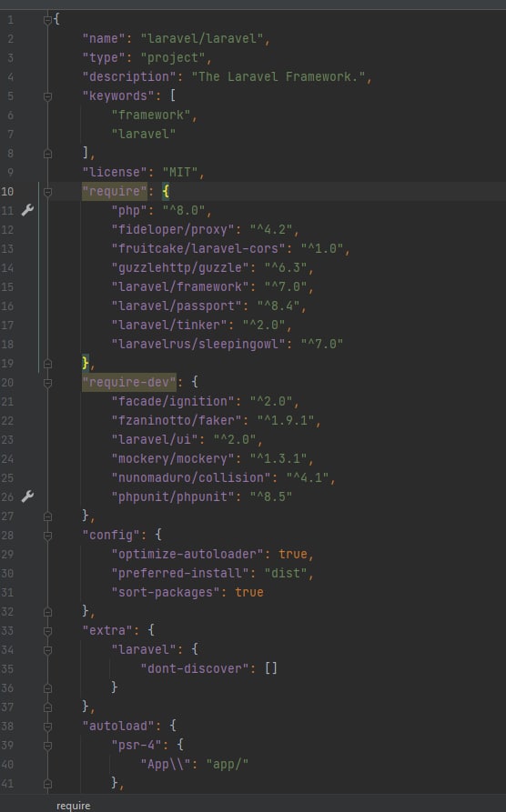Click the highlighted closing brace on line 19
506x812 pixels.
(85, 363)
